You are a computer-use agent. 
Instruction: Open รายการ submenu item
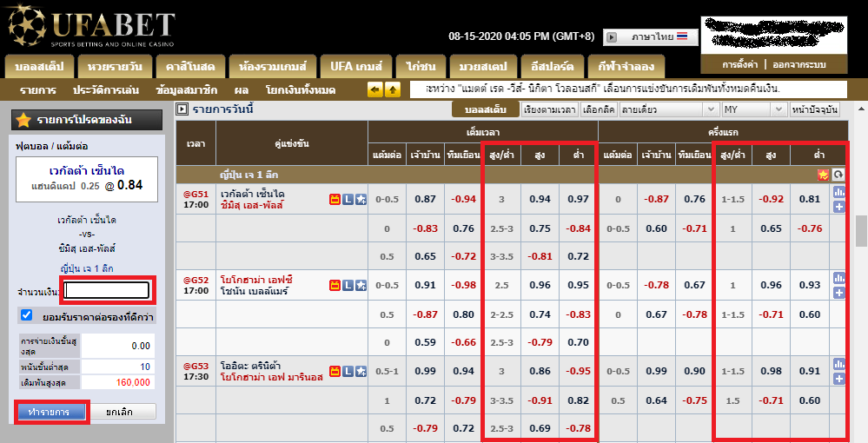click(x=37, y=90)
